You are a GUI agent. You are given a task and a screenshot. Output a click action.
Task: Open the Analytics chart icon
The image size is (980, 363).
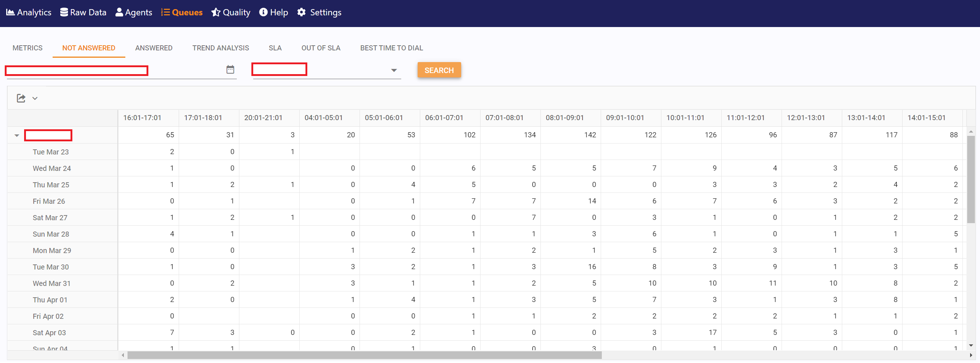(10, 12)
